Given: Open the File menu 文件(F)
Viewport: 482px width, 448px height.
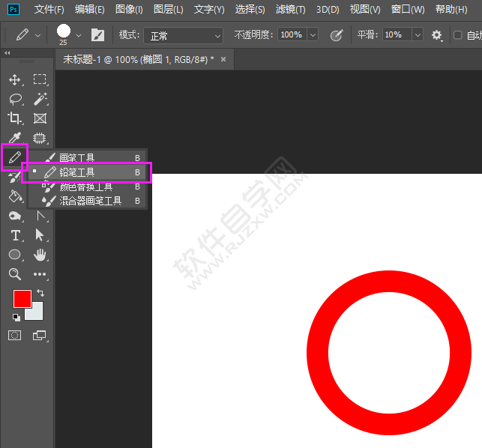Looking at the screenshot, I should point(49,10).
